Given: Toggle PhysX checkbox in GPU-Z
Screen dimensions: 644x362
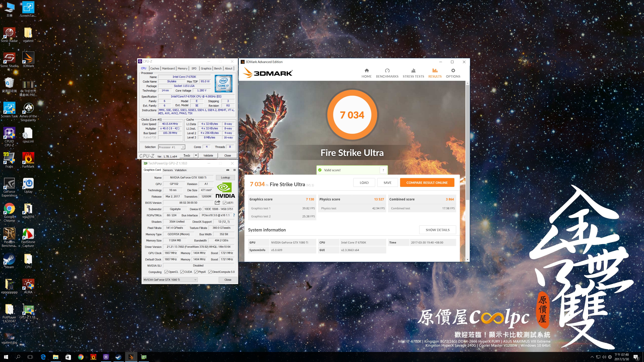Looking at the screenshot, I should click(x=196, y=272).
